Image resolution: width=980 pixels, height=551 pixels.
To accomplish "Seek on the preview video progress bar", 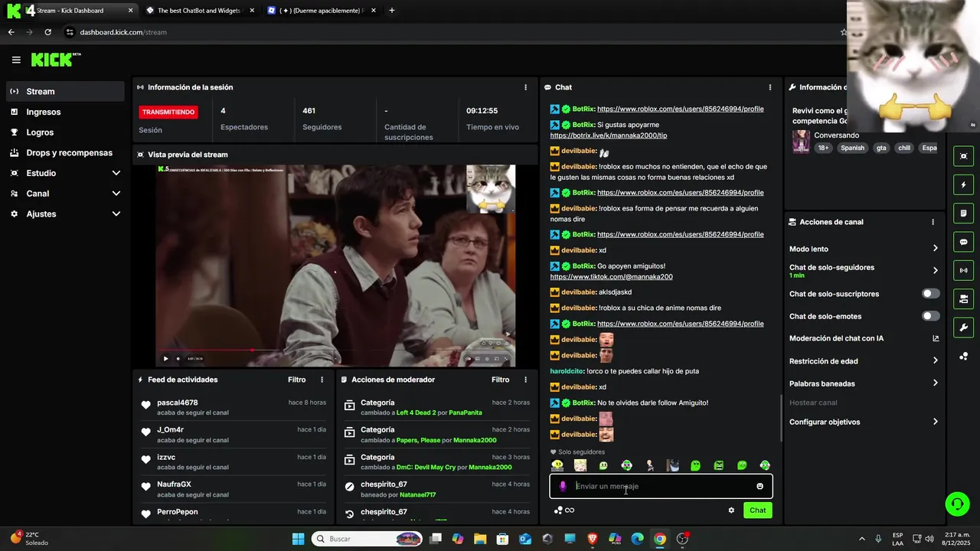I will [x=335, y=350].
